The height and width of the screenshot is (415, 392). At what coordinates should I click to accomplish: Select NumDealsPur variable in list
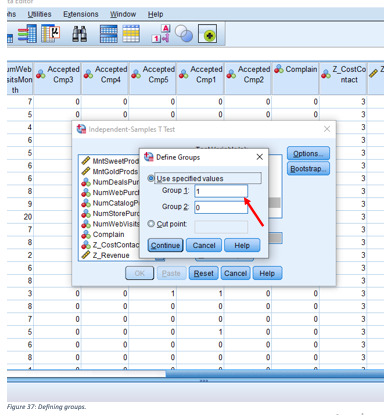tap(110, 182)
